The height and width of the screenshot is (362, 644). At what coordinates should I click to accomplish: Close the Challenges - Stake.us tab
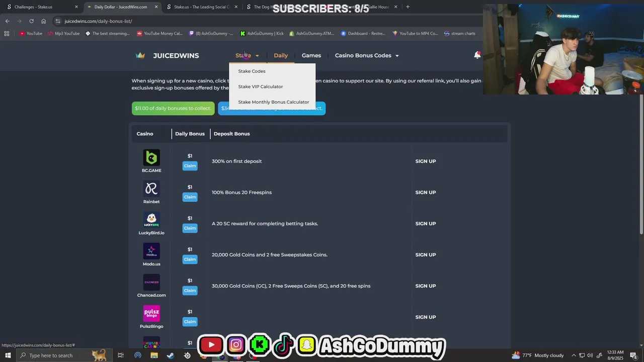click(x=76, y=7)
